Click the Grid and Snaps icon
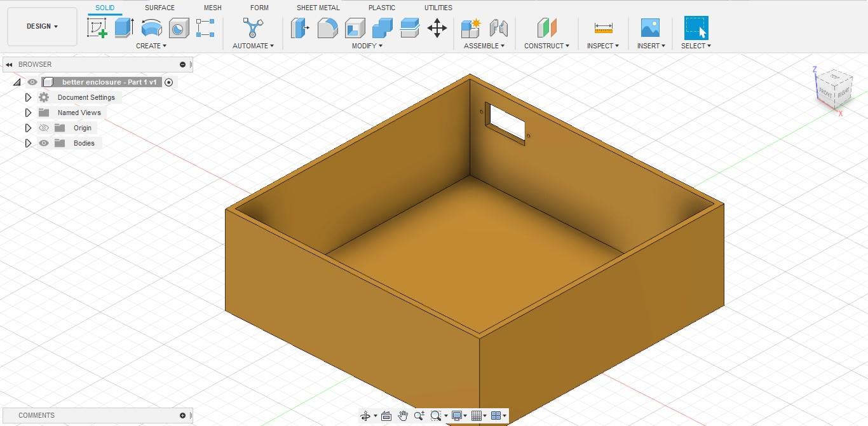The height and width of the screenshot is (426, 868). point(477,416)
